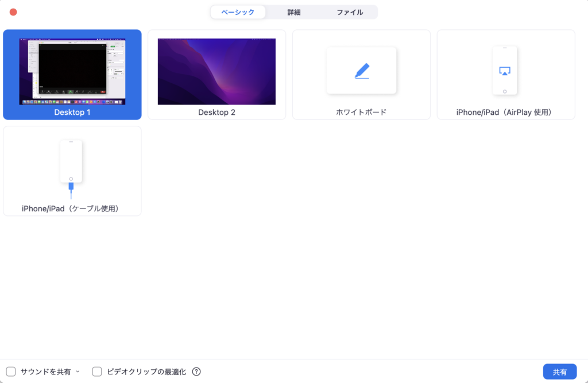Go to the ファイル tab
This screenshot has width=588, height=383.
click(x=350, y=12)
